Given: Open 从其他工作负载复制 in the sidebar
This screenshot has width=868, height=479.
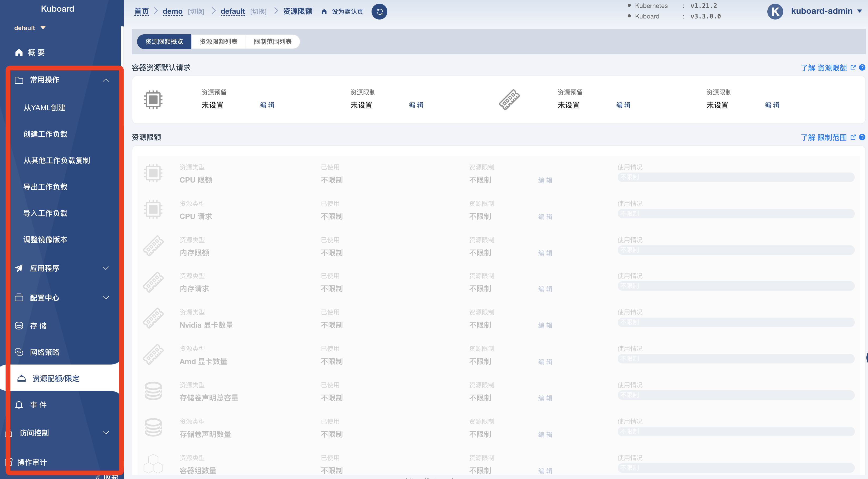Looking at the screenshot, I should coord(57,160).
